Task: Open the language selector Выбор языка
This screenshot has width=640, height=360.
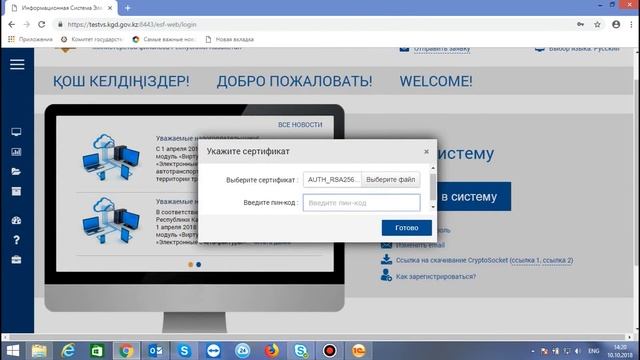Action: pos(584,49)
